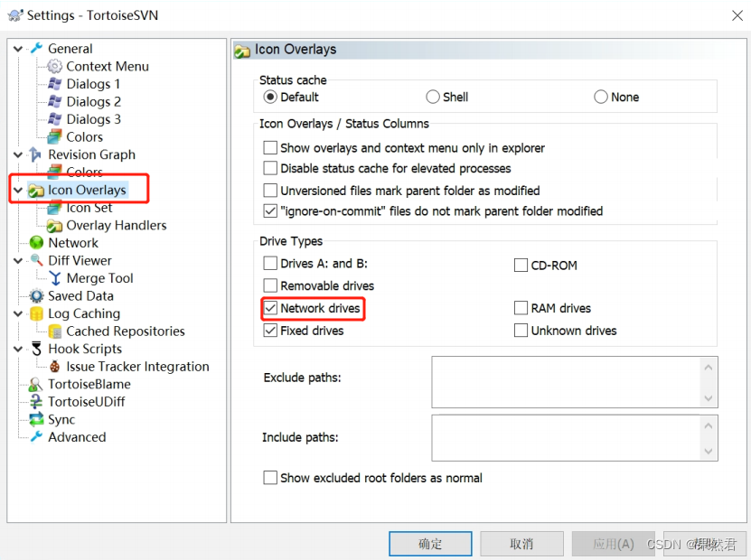Click the General wrench icon

coord(36,49)
